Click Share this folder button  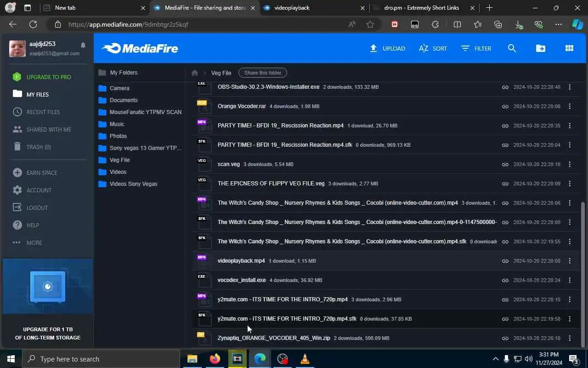click(x=263, y=73)
